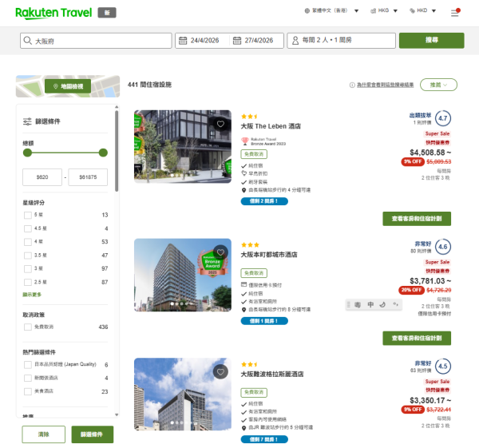The image size is (479, 448).
Task: Open the 大阪難波格拉斯麗酒店 title link
Action: [x=272, y=374]
